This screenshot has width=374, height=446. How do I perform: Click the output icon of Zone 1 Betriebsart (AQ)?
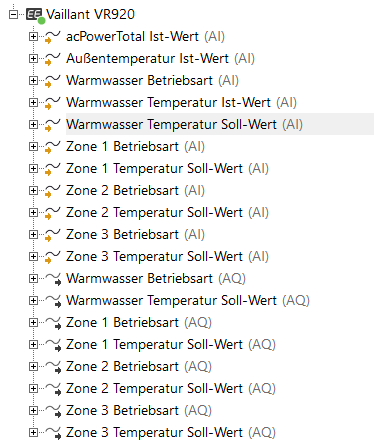[53, 323]
